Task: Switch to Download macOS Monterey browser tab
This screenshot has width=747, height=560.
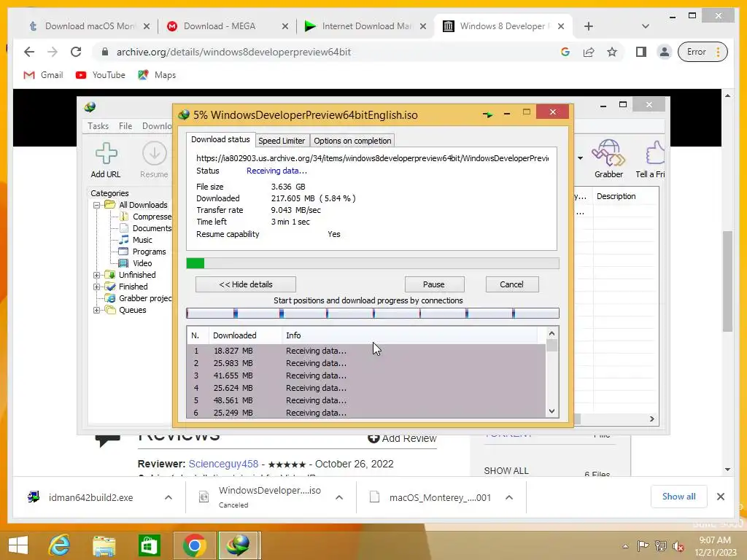Action: pyautogui.click(x=88, y=26)
